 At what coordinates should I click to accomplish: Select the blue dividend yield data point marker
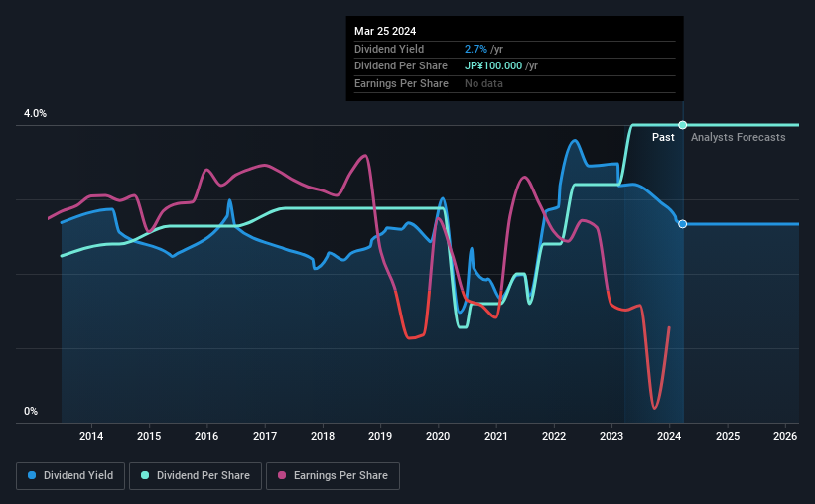tap(682, 224)
